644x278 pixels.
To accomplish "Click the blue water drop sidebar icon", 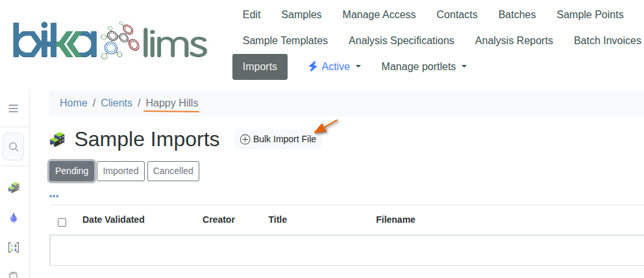I will click(x=13, y=218).
